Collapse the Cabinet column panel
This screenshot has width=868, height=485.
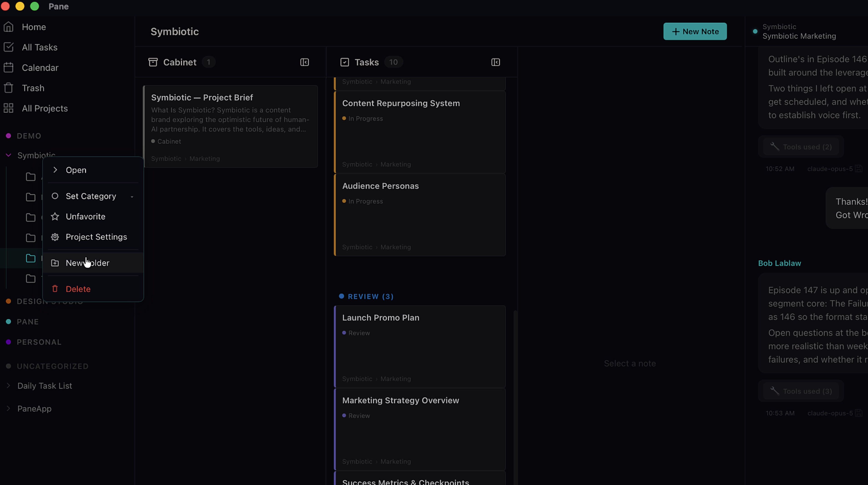point(305,62)
